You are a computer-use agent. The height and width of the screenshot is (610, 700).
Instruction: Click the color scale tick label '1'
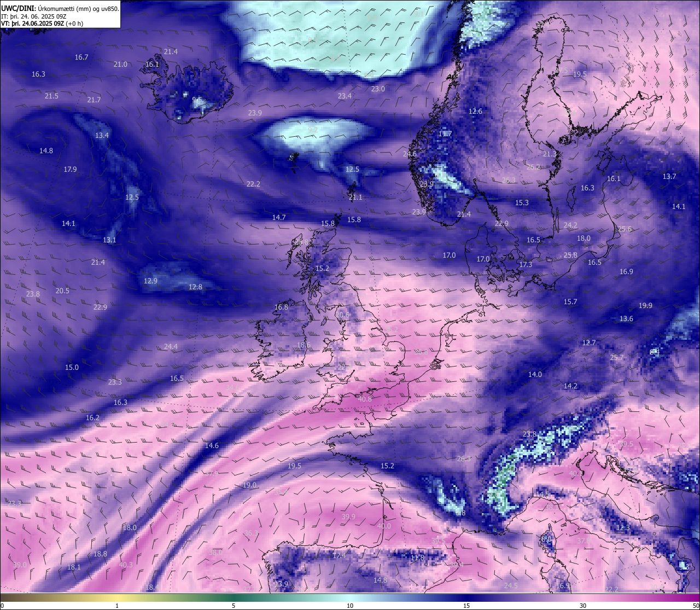(117, 606)
